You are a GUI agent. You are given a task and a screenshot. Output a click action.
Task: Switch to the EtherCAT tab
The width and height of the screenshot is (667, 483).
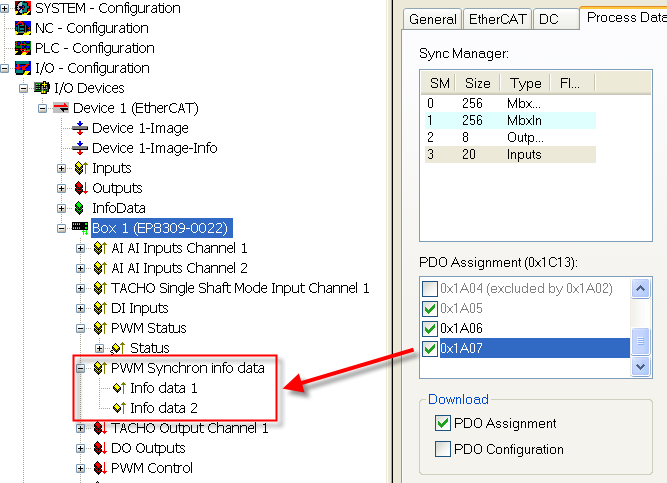coord(497,19)
